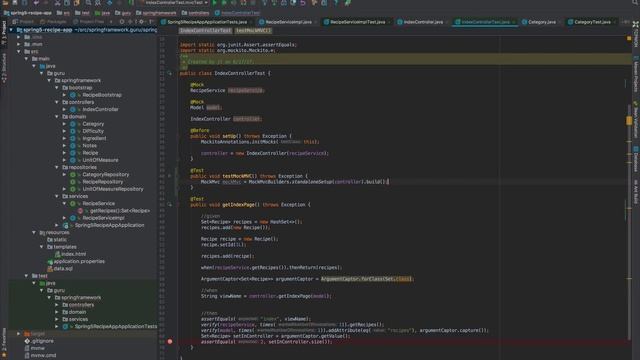The height and width of the screenshot is (360, 640).
Task: Collapse the services package arrow
Action: (57, 196)
